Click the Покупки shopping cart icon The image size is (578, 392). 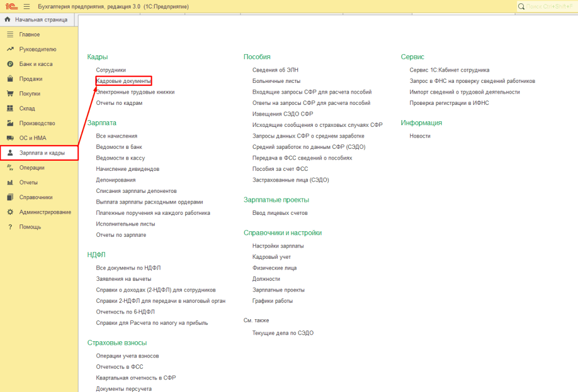(x=10, y=94)
